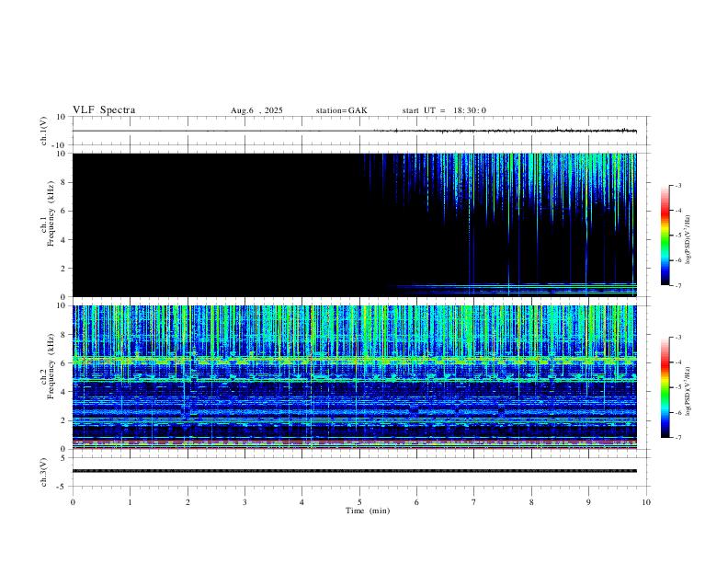Click the upper color bar "-5" label
The image size is (728, 563).
(x=677, y=236)
